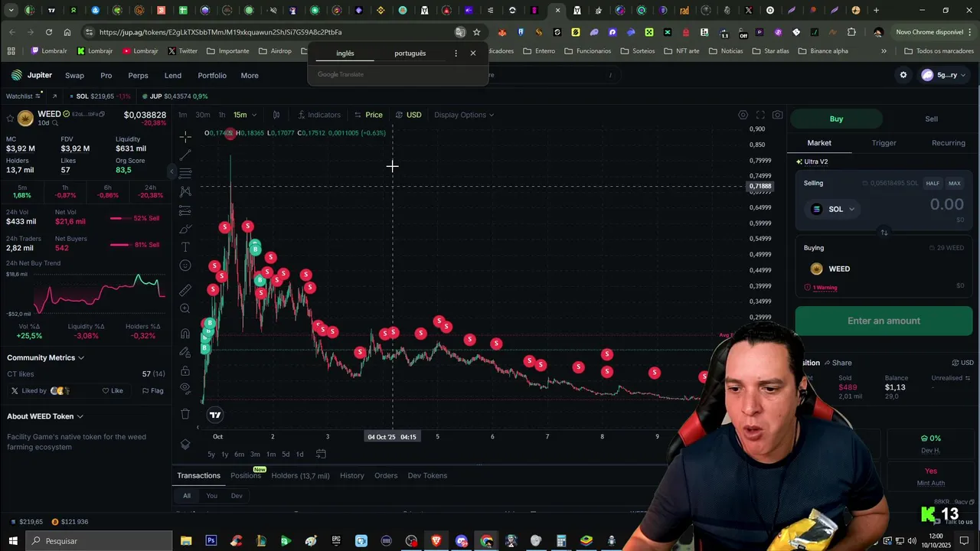
Task: Filter transactions by Dev
Action: click(x=237, y=496)
